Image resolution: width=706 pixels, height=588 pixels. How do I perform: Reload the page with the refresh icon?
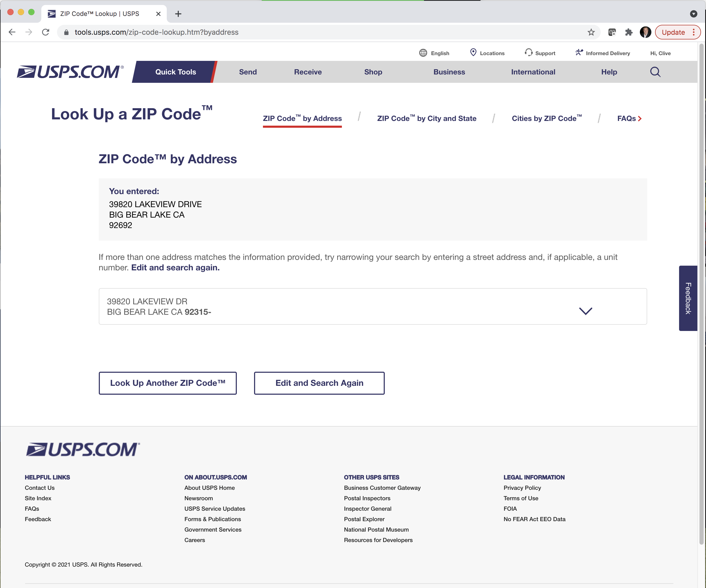(46, 32)
